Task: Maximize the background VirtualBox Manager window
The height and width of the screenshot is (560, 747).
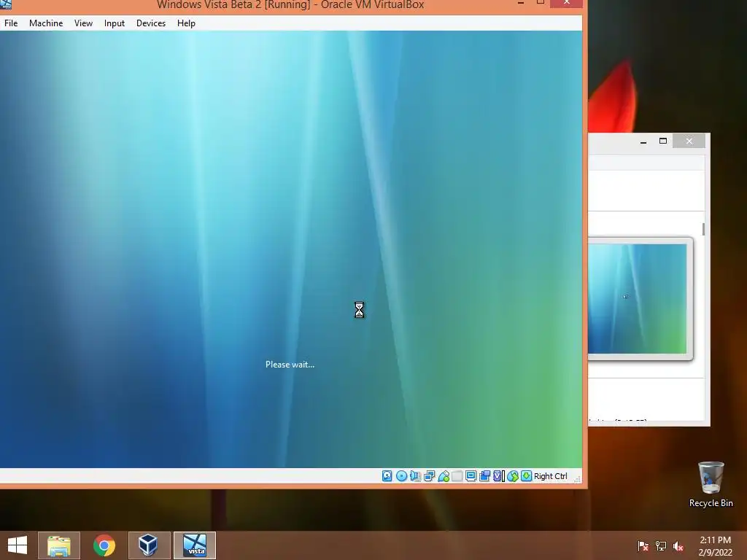Action: [662, 141]
